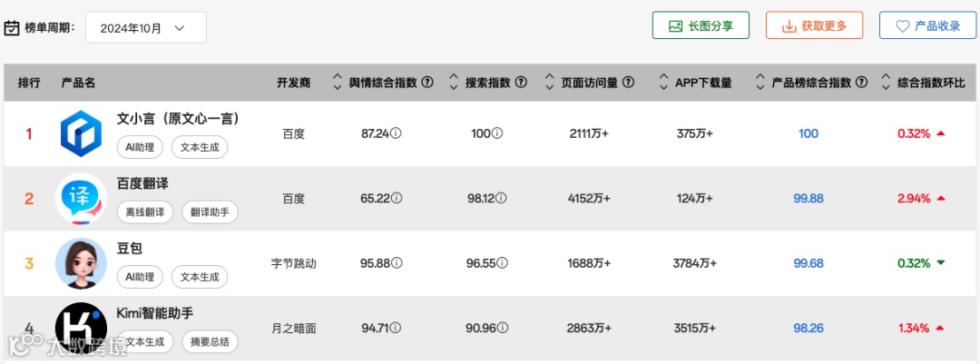Sort by 搜索指数 column arrows
This screenshot has height=364, width=980.
(x=454, y=83)
